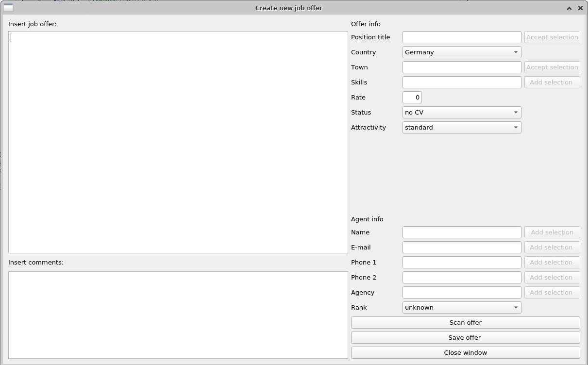The height and width of the screenshot is (365, 588).
Task: Click inside the Insert comments text area
Action: (x=178, y=315)
